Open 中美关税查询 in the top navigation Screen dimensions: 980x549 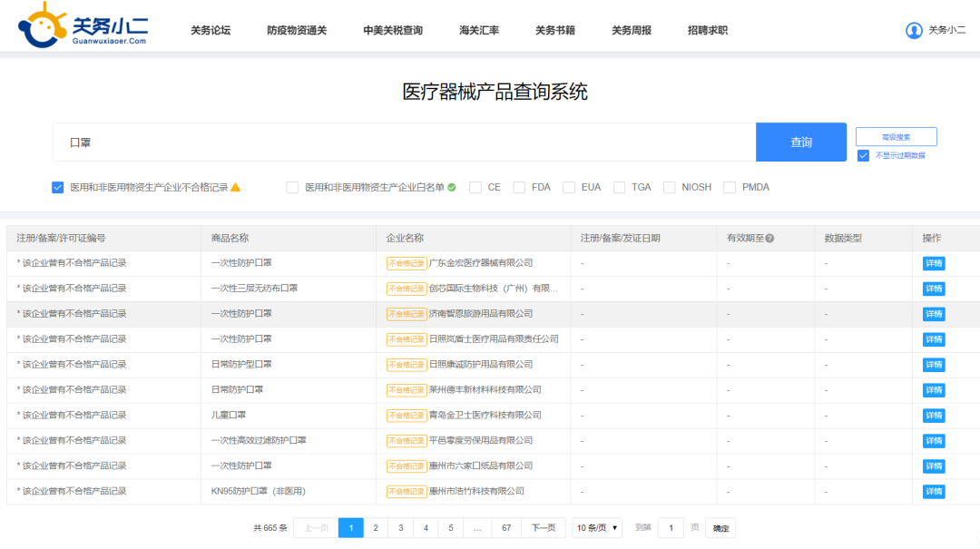(x=393, y=30)
